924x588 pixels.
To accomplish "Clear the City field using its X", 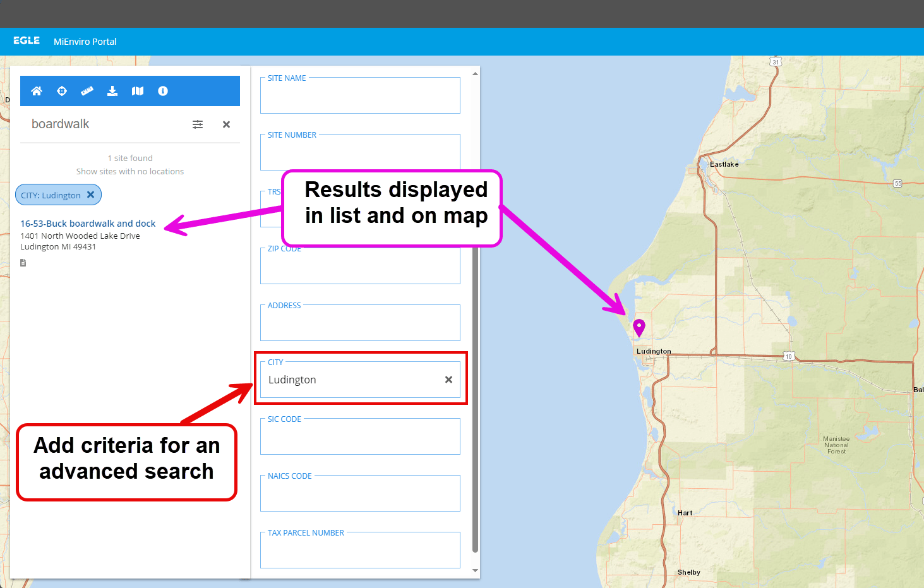I will pyautogui.click(x=448, y=380).
